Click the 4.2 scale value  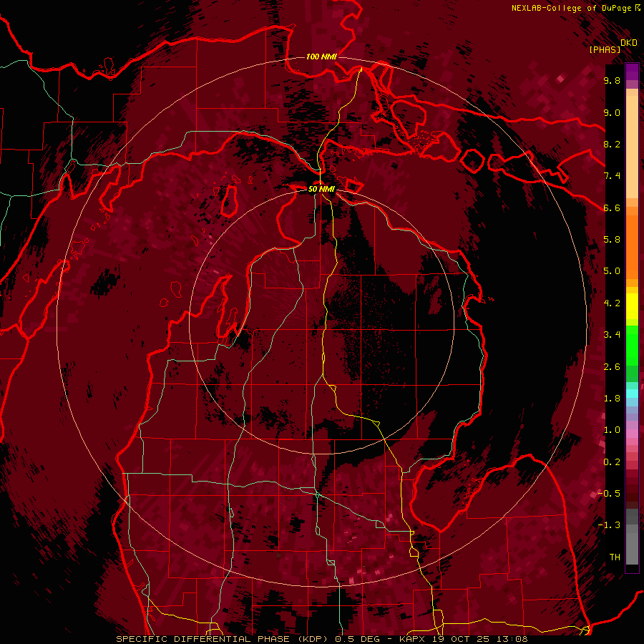coord(612,303)
